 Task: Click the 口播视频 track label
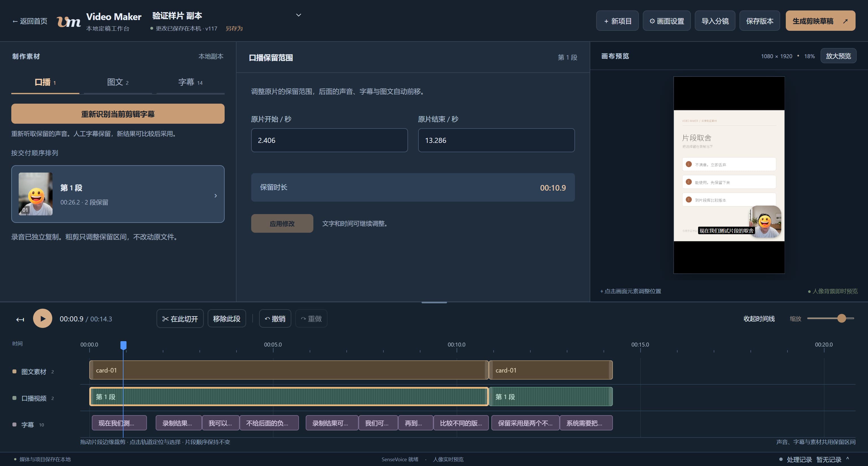[x=33, y=398]
